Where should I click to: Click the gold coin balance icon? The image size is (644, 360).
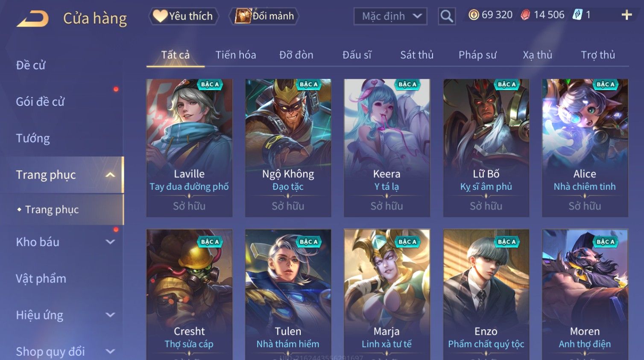(x=474, y=15)
